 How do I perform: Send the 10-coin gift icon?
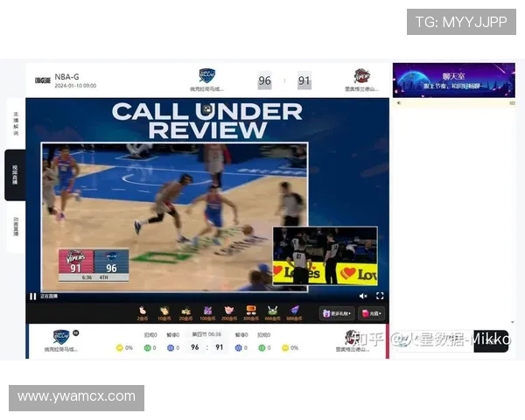pyautogui.click(x=164, y=310)
